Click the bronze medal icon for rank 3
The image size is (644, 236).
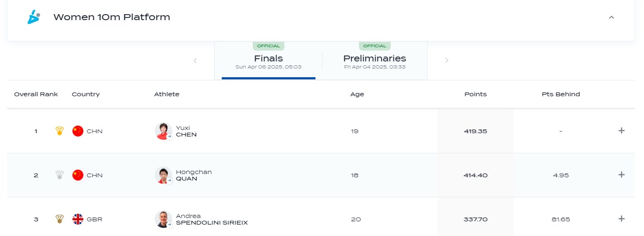tap(59, 219)
